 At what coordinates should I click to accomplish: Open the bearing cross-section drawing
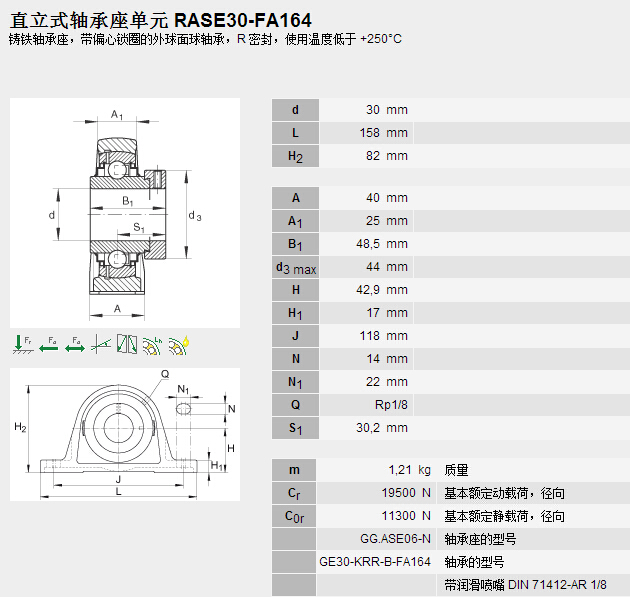tap(125, 212)
